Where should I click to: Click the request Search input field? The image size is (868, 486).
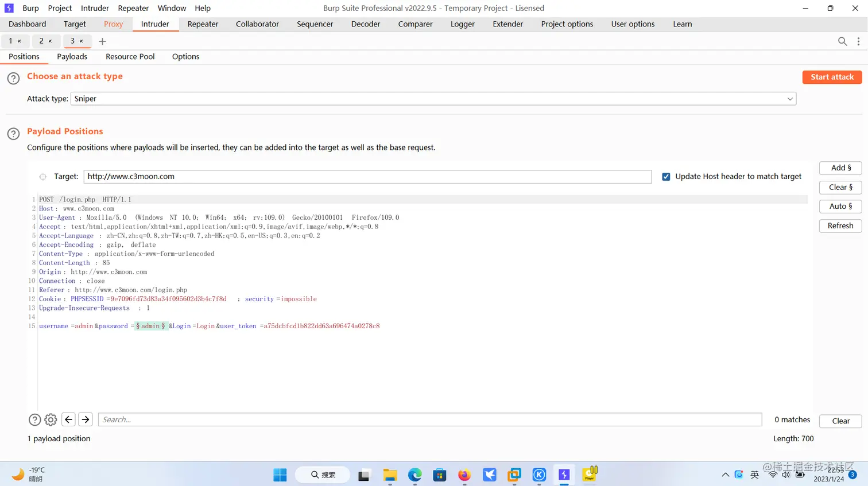pyautogui.click(x=430, y=419)
